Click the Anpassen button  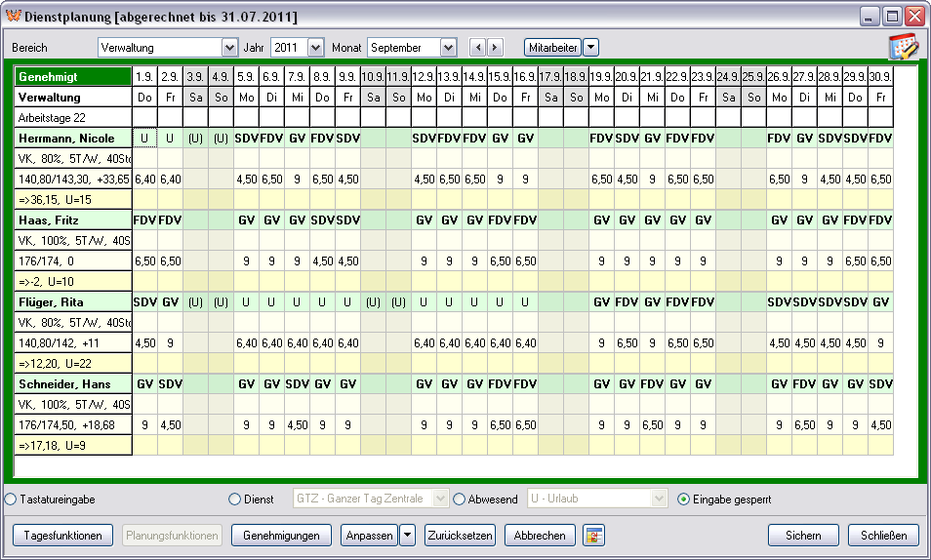click(x=369, y=535)
